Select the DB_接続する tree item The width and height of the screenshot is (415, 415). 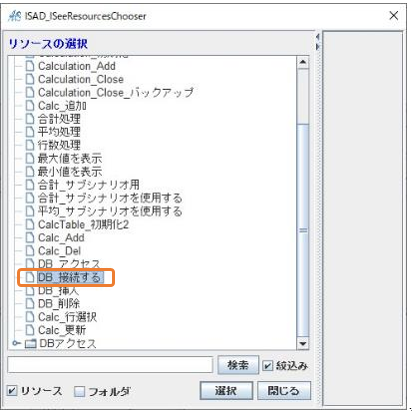pos(69,277)
